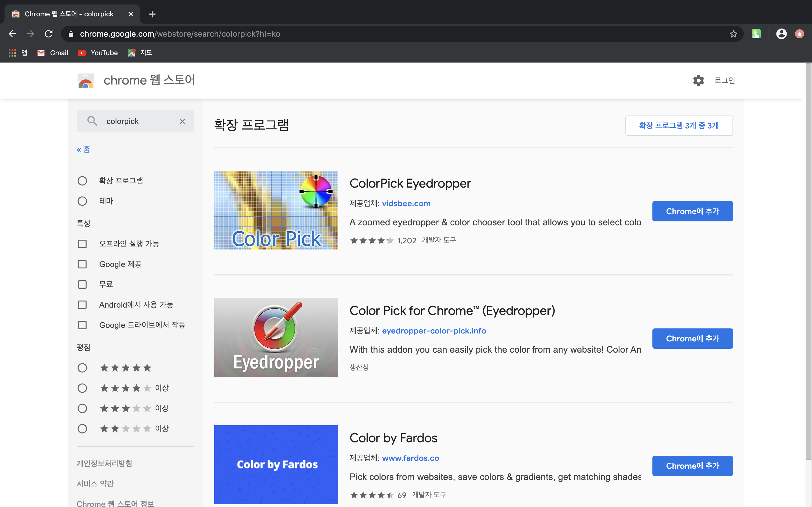
Task: Clear the colorpick search with X icon
Action: tap(182, 121)
